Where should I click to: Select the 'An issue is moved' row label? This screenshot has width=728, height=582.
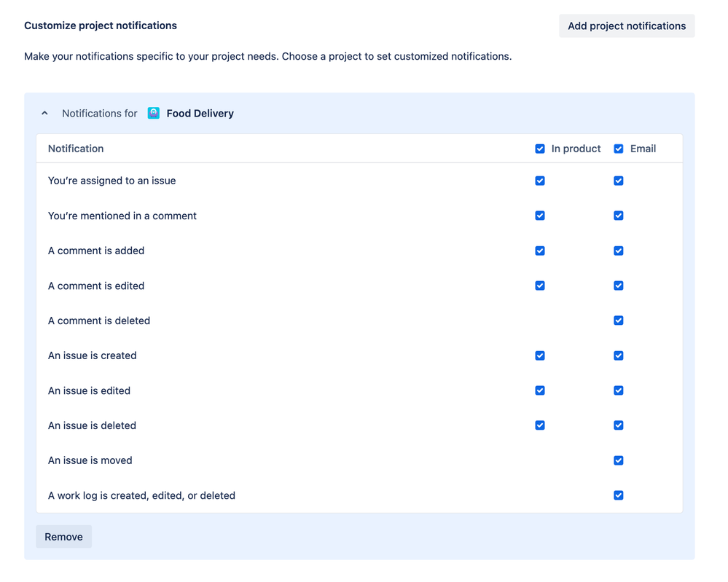(90, 460)
